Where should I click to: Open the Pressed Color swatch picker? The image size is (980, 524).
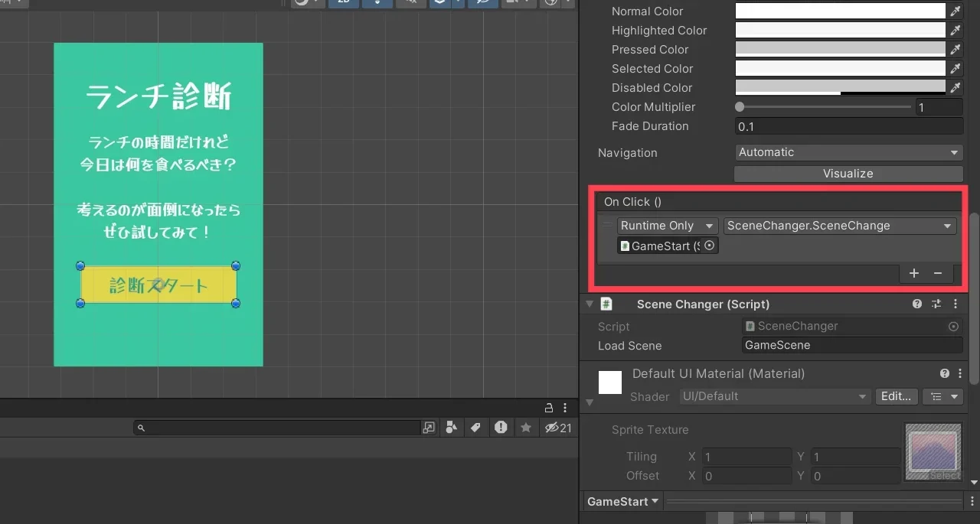(x=841, y=50)
